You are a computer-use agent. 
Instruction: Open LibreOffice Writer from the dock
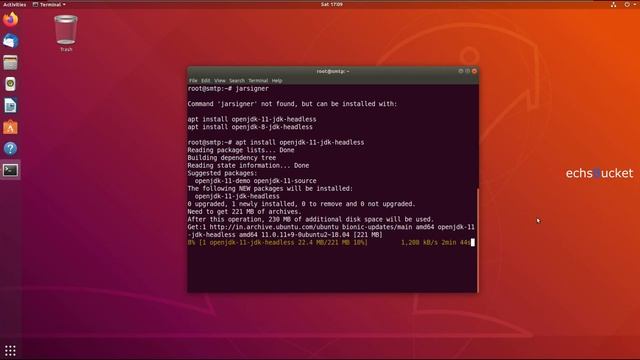tap(10, 106)
